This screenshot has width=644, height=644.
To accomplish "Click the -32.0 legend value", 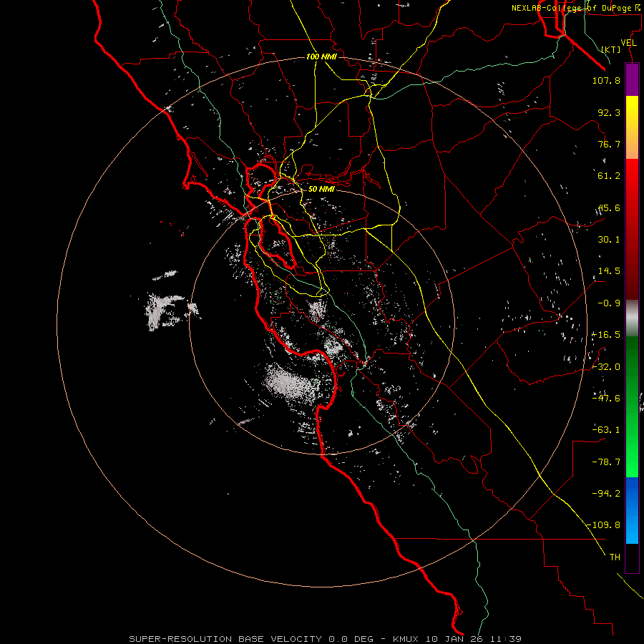I will click(x=606, y=367).
